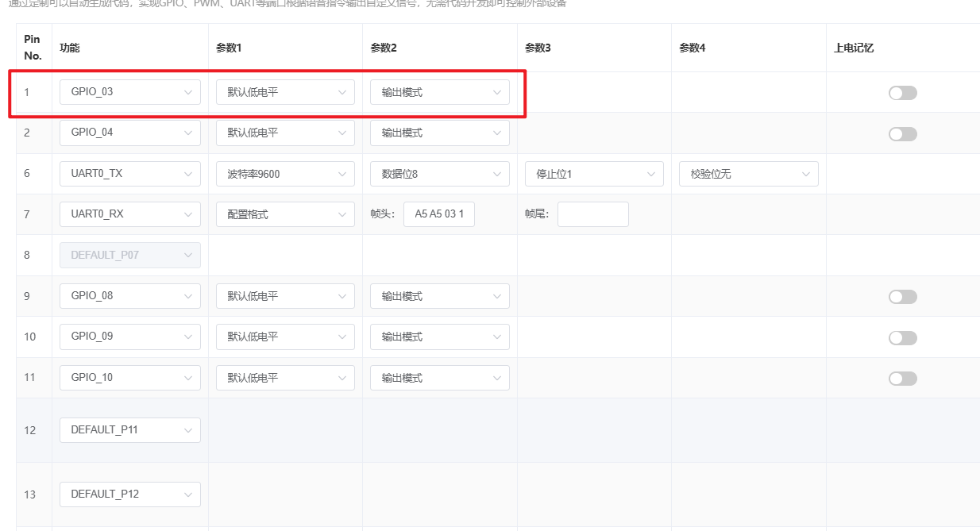Viewport: 980px width, 531px height.
Task: Open the GPIO_03 function dropdown for pin 1
Action: click(129, 91)
